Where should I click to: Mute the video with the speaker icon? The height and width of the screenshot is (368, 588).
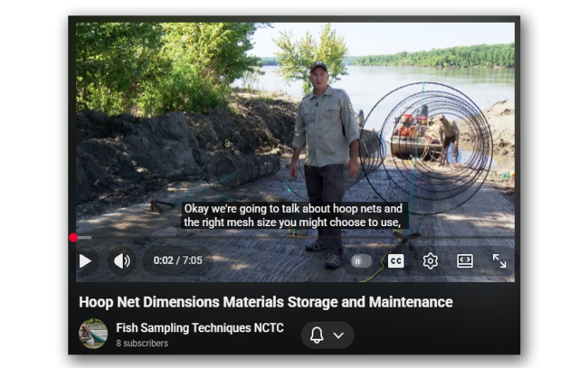click(x=122, y=260)
